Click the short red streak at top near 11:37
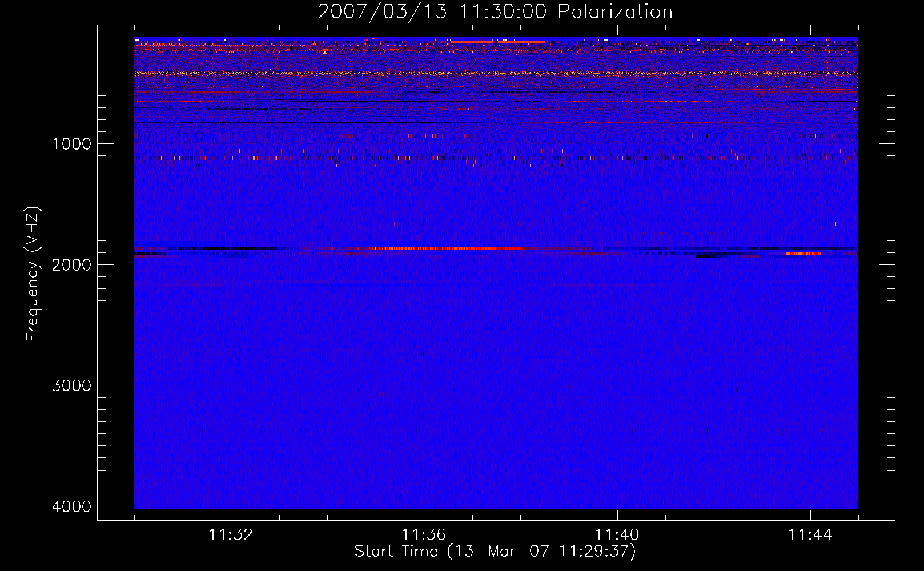924x571 pixels. 498,42
